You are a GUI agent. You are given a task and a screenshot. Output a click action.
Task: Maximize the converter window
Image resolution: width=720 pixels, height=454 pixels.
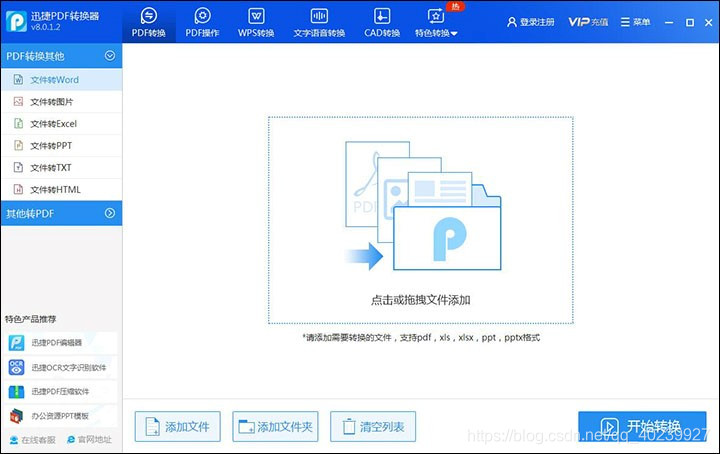(690, 22)
